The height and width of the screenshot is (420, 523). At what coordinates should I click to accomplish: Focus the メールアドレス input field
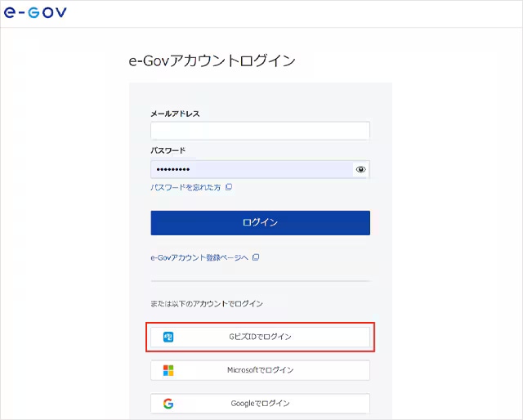[260, 131]
